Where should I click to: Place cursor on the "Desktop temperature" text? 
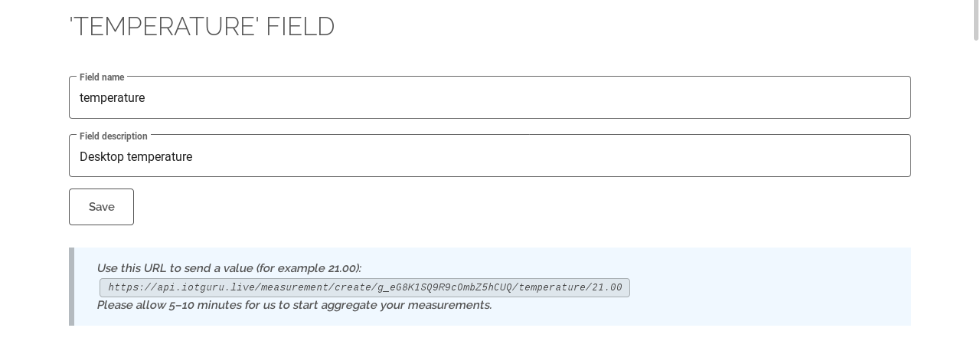136,157
